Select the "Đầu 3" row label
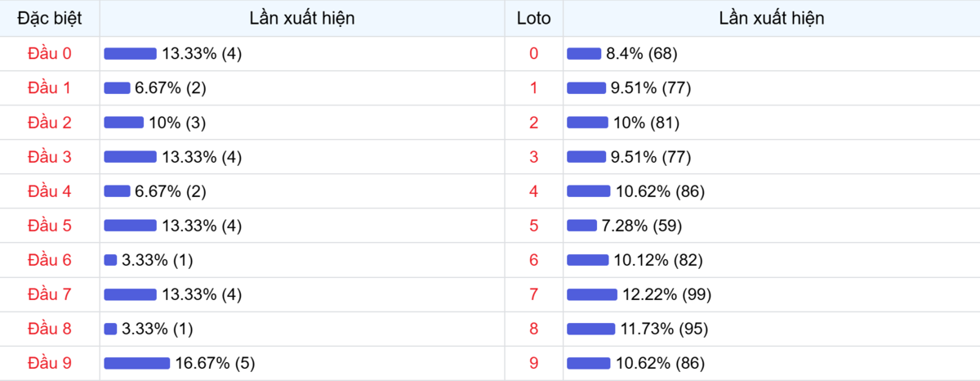The image size is (980, 381). [x=50, y=157]
